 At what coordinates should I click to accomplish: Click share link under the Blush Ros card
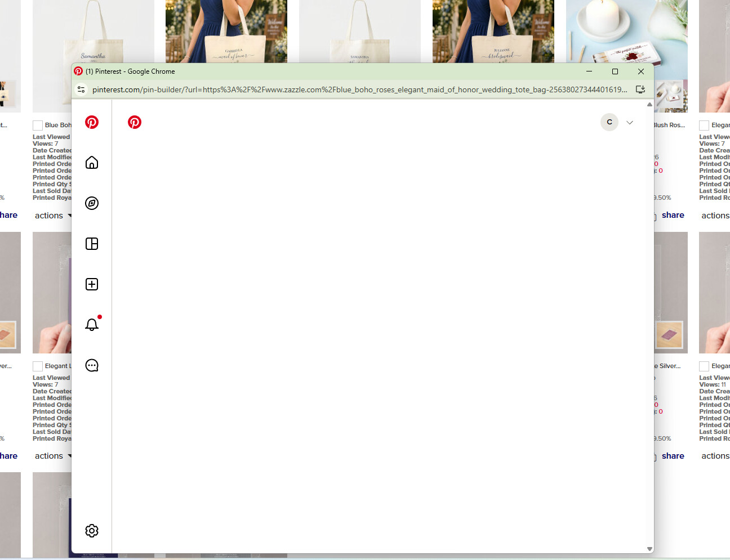point(673,215)
